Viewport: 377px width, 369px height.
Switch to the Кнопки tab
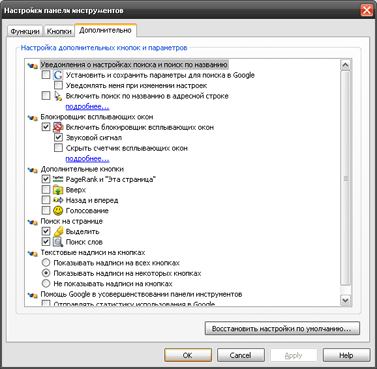[59, 31]
